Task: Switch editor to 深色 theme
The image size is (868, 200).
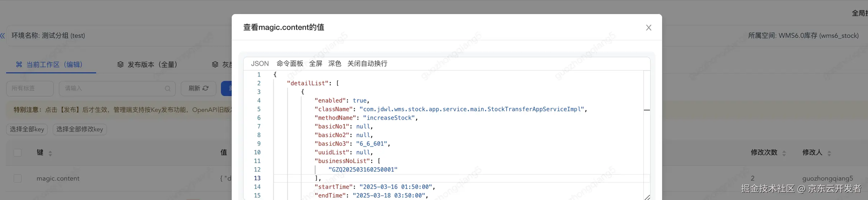Action: click(334, 64)
